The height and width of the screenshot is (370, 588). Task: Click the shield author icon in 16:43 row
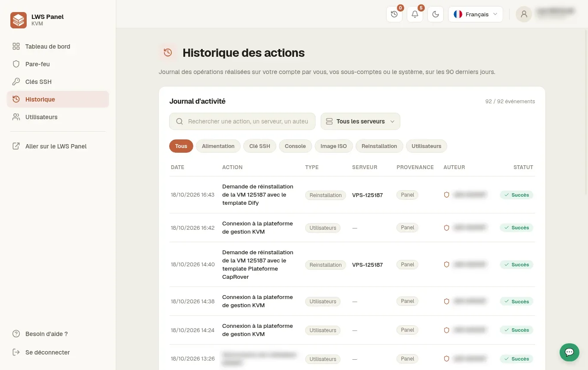point(446,195)
